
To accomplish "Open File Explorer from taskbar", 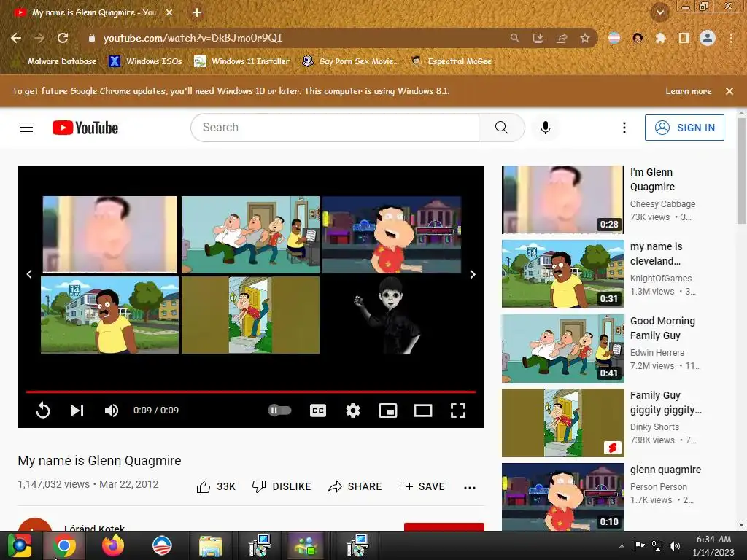I will (x=211, y=545).
